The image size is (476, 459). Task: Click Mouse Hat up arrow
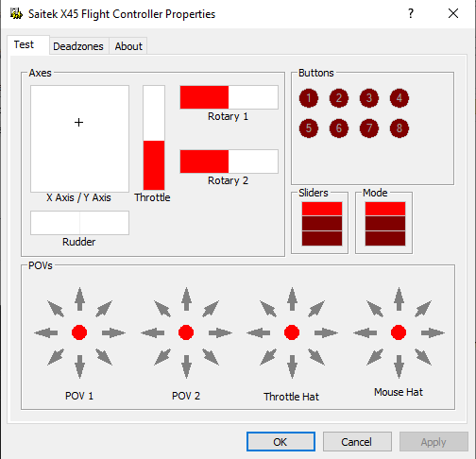[399, 299]
